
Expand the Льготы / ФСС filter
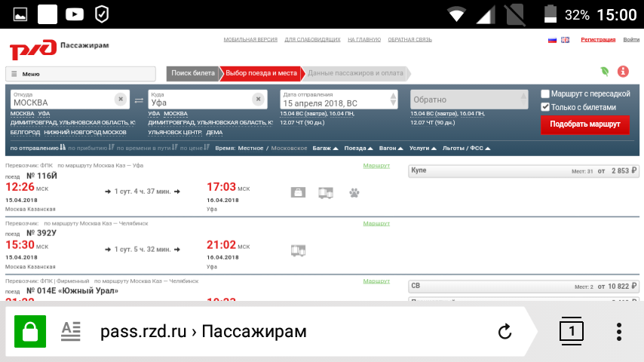[x=466, y=148]
